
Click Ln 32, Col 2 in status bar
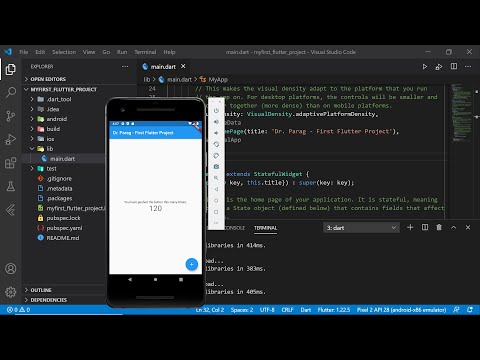click(210, 310)
